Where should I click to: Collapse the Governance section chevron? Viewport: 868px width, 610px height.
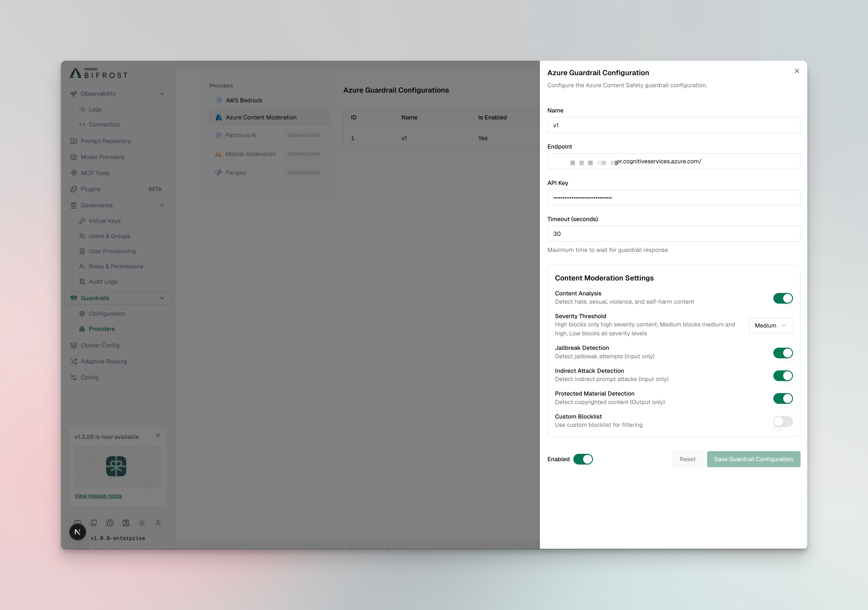click(162, 205)
